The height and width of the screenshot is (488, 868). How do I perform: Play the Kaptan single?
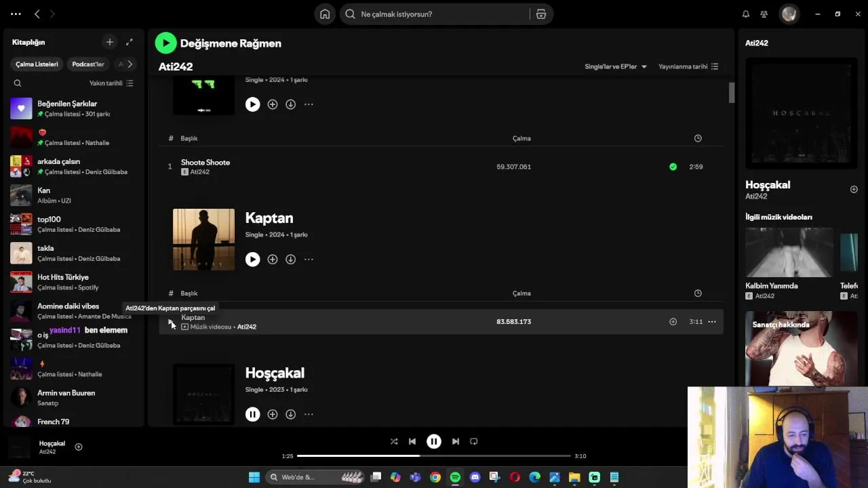pos(252,260)
